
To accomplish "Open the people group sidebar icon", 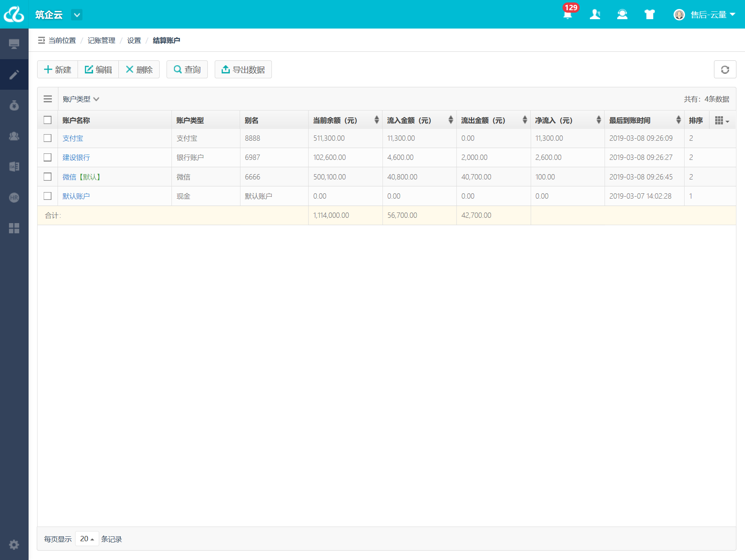I will 14,136.
